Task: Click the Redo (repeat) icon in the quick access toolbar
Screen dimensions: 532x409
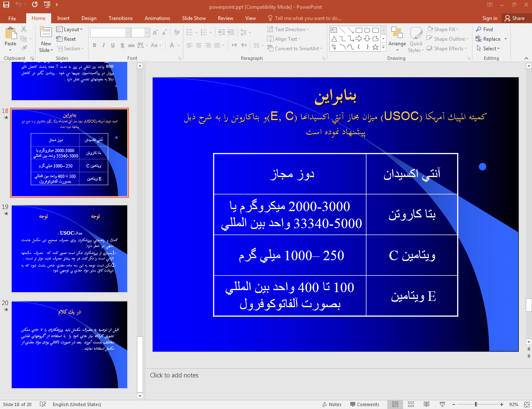Action: click(35, 5)
